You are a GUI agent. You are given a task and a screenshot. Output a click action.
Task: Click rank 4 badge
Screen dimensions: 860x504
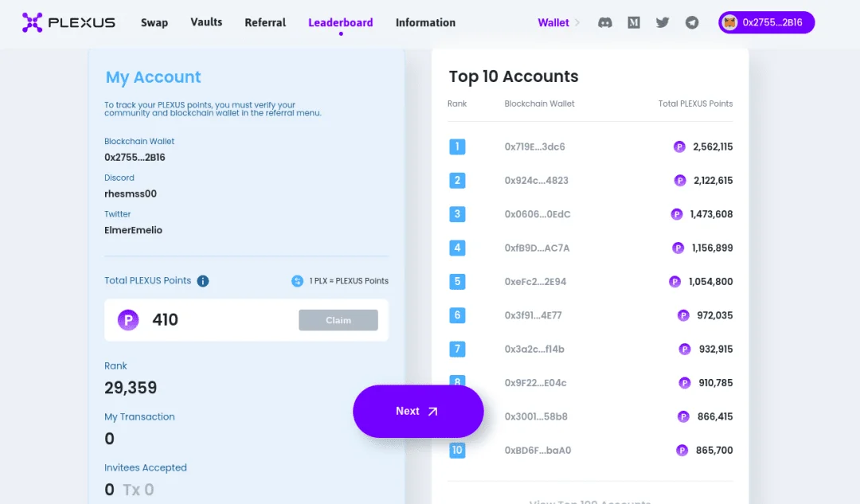click(x=457, y=248)
